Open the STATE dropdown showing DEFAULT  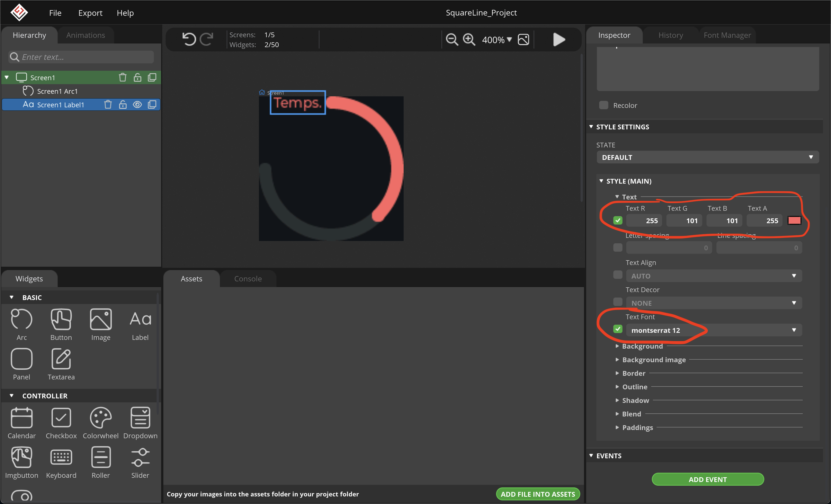click(707, 157)
